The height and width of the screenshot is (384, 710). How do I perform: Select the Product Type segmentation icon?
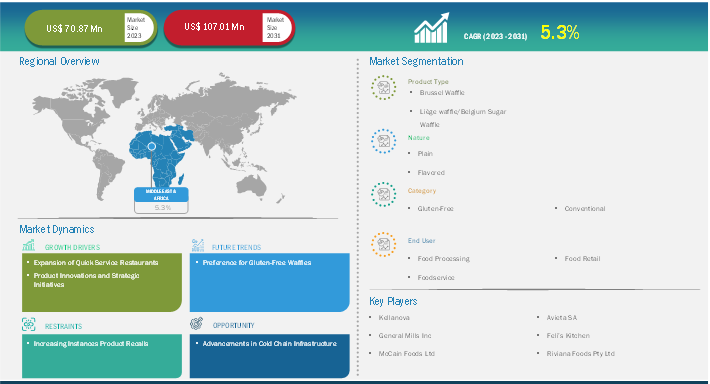pos(384,87)
